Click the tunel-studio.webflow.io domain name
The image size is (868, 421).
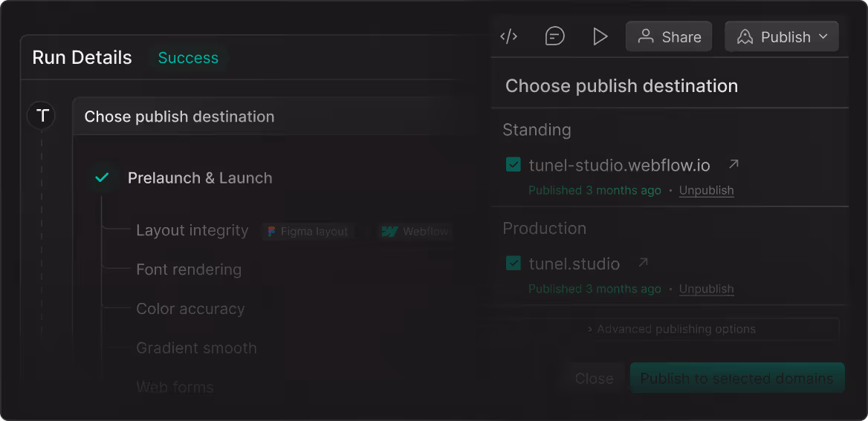[620, 165]
